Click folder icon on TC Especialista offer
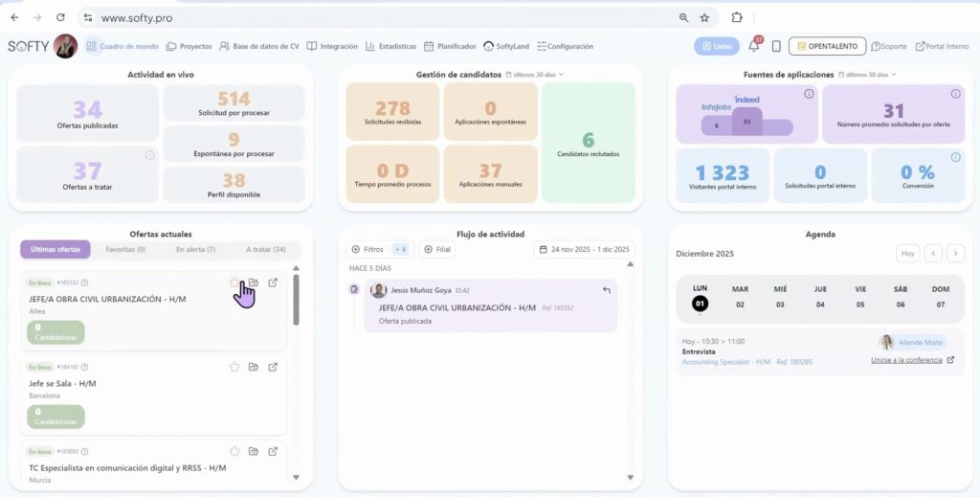980x497 pixels. 253,451
